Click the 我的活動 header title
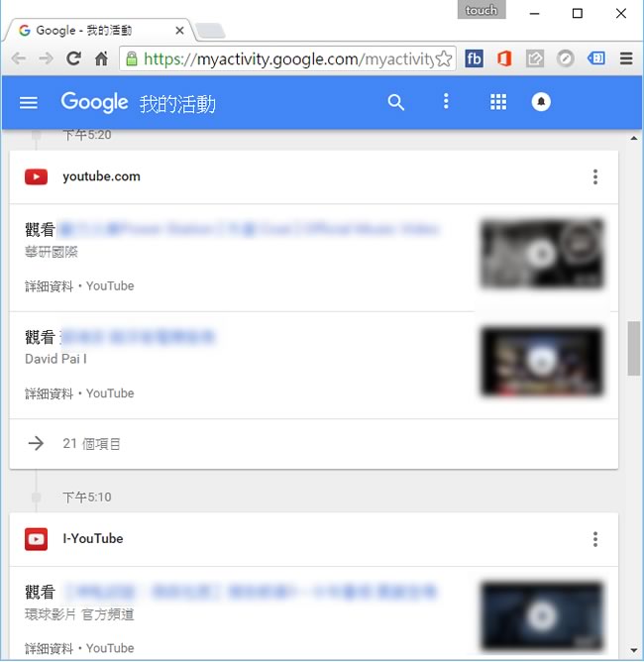Screen dimensions: 644x662 (x=177, y=104)
